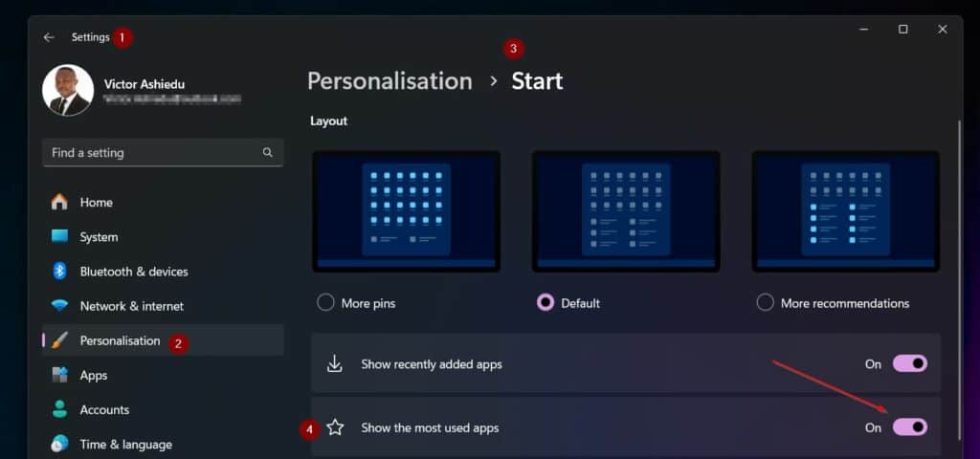This screenshot has width=980, height=459.
Task: Maximize the Settings window
Action: pos(903,30)
